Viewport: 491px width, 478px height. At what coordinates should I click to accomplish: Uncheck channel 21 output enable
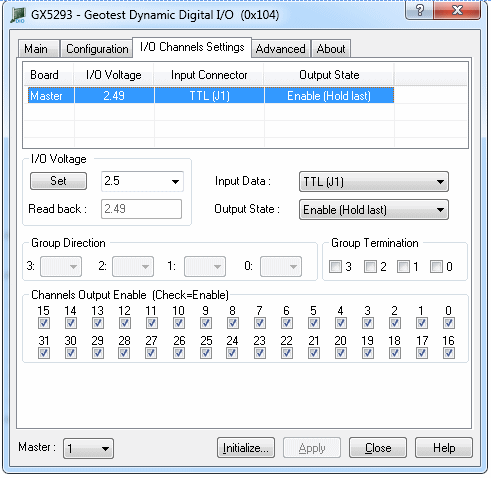click(x=314, y=353)
